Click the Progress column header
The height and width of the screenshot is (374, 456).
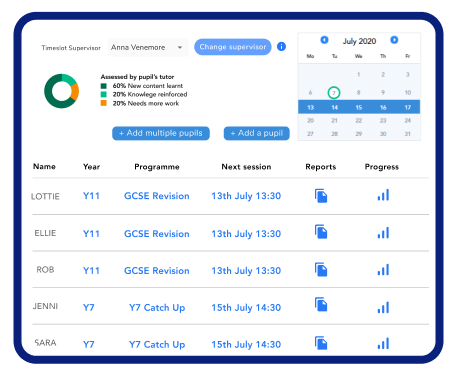pyautogui.click(x=382, y=167)
